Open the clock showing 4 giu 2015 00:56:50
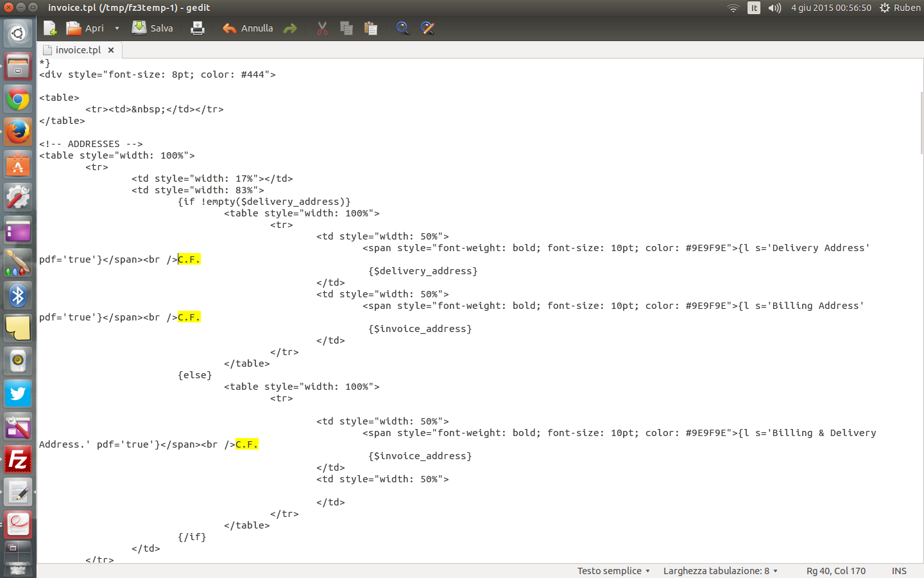 point(831,8)
